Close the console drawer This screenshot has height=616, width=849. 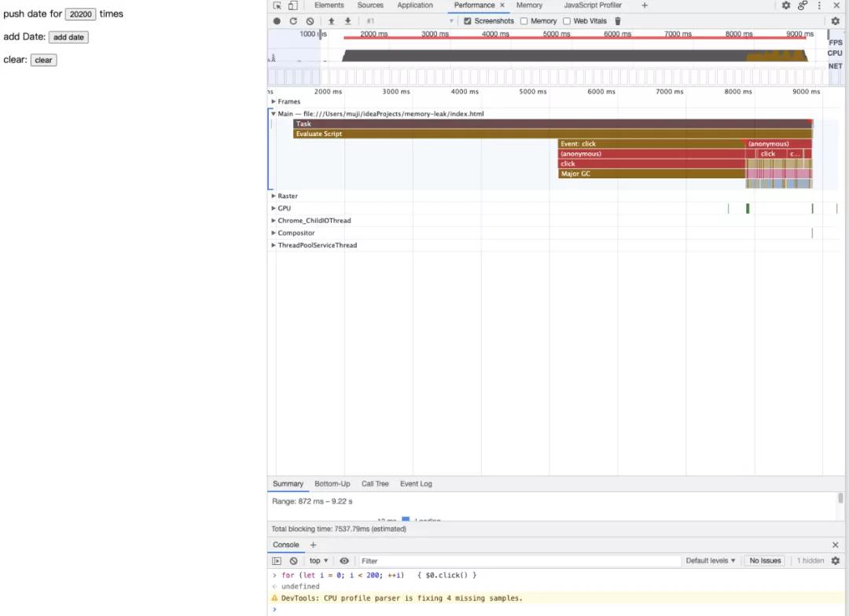(835, 544)
